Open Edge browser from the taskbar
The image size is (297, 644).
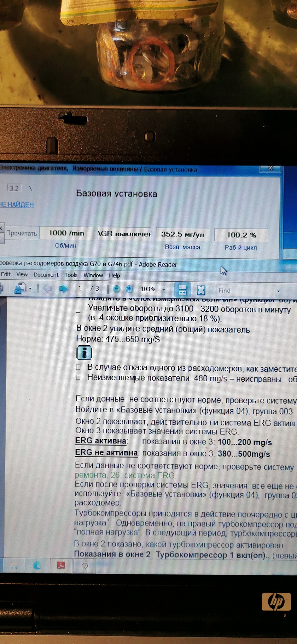[x=37, y=566]
